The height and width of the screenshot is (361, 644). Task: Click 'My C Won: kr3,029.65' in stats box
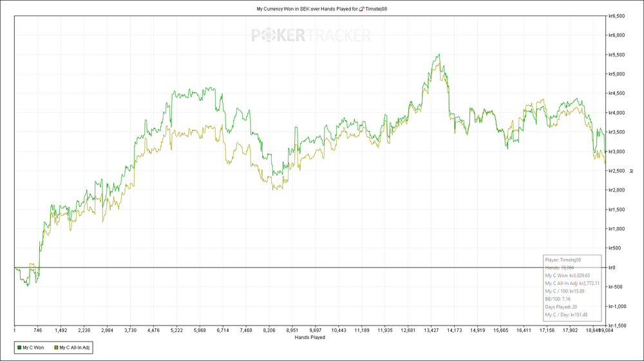pyautogui.click(x=567, y=275)
